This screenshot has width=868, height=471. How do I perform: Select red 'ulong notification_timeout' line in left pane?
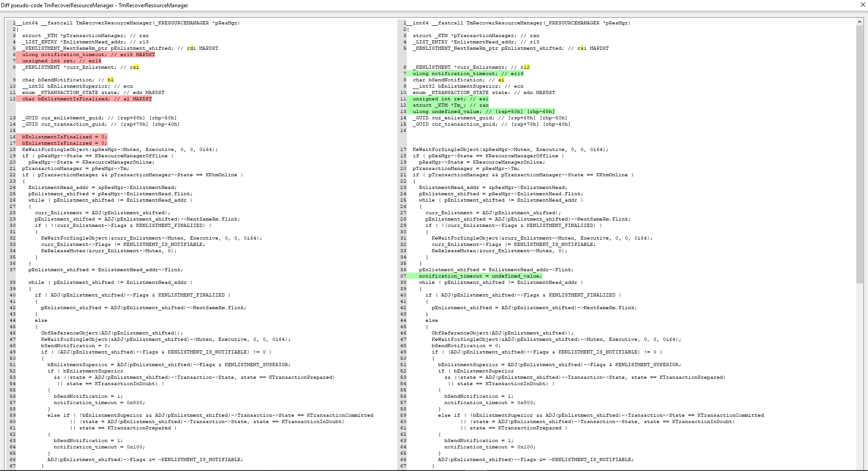pos(88,55)
